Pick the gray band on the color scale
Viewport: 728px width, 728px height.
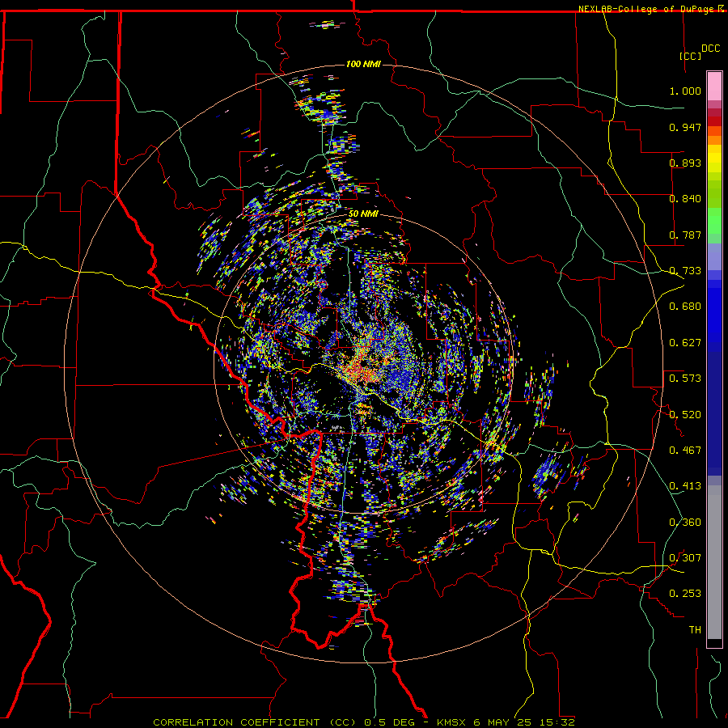[714, 562]
